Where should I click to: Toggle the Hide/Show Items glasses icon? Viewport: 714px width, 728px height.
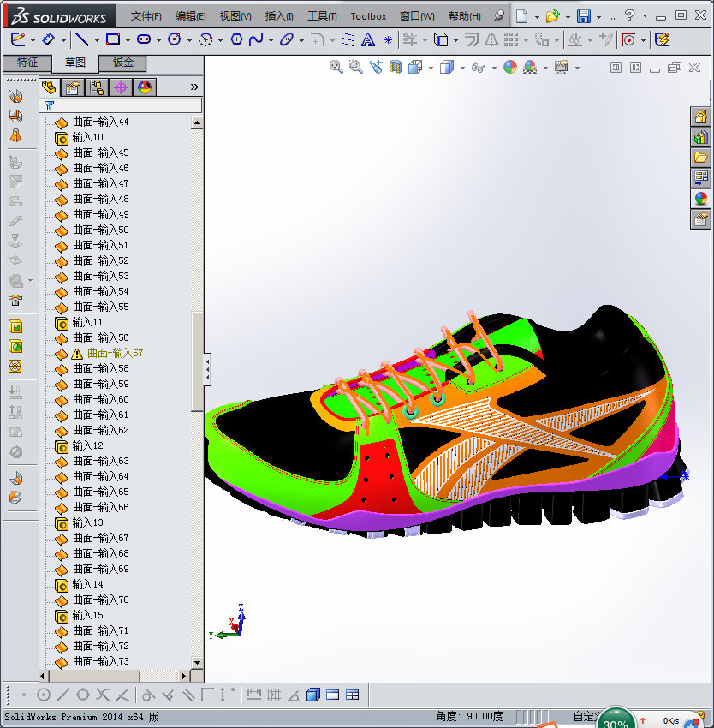(x=478, y=67)
